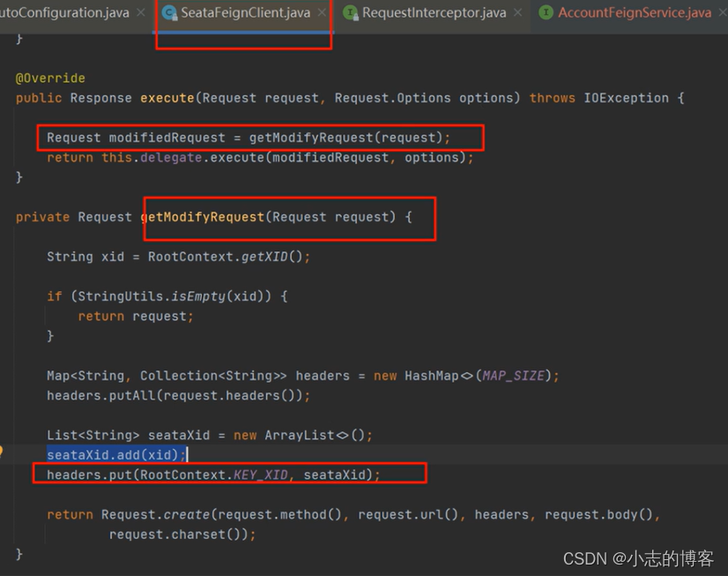Click headers.putAll(request.headers()) line
The image size is (728, 576).
[178, 396]
